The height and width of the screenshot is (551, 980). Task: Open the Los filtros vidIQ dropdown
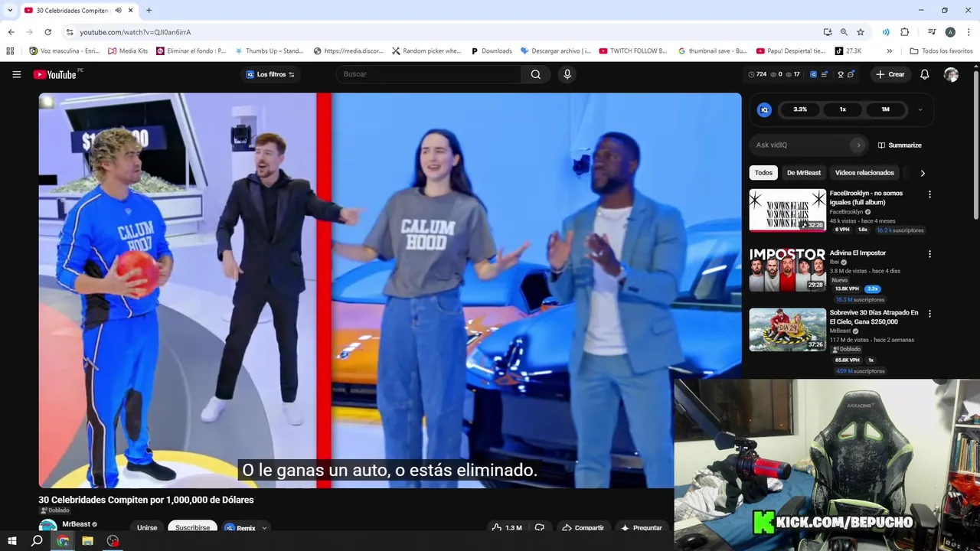tap(270, 74)
